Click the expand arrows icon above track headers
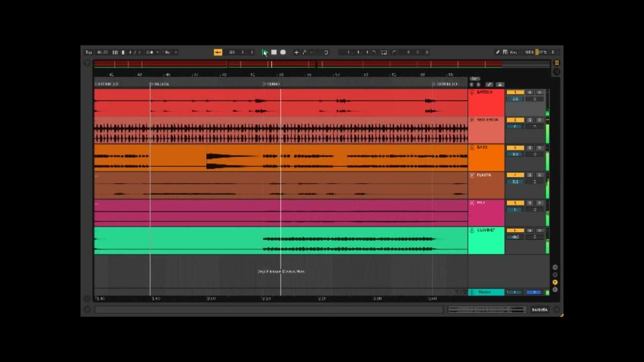 [490, 84]
